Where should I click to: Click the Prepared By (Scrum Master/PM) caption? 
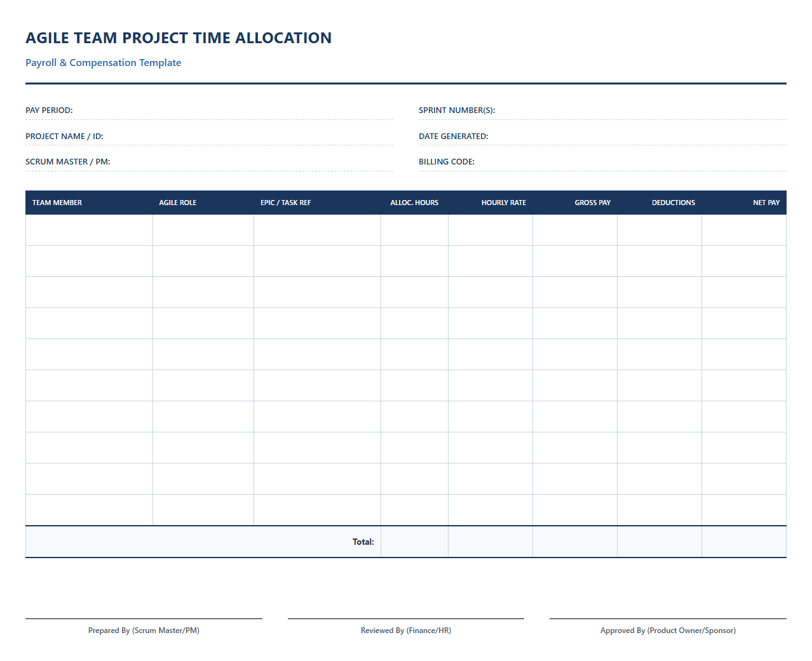(144, 631)
